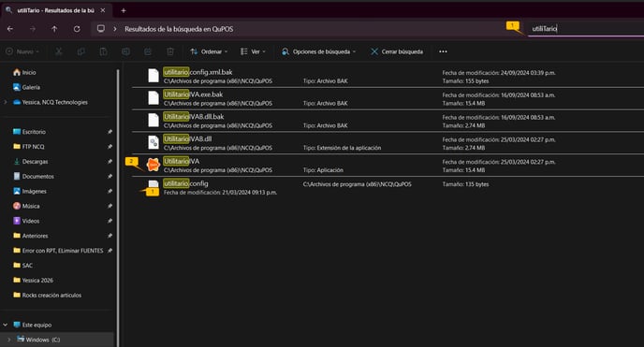Click the UtilitarioIVAB.dll gear file icon
Screen dimensions: 644x347
pyautogui.click(x=154, y=142)
